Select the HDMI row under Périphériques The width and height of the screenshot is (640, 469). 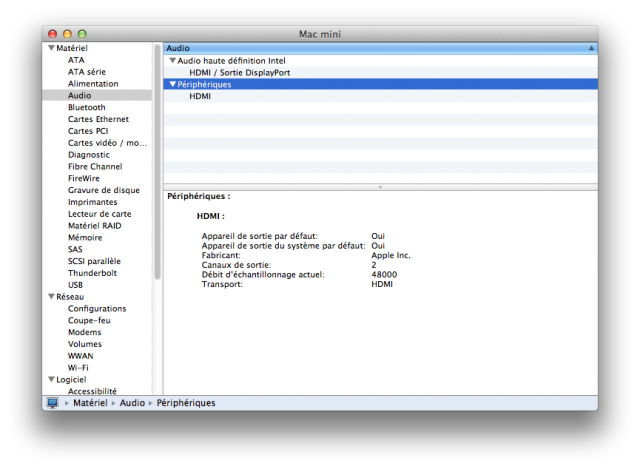(380, 96)
